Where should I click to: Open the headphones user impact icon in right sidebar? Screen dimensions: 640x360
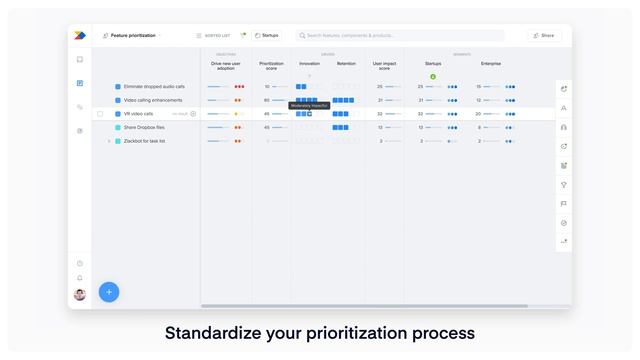tap(564, 127)
